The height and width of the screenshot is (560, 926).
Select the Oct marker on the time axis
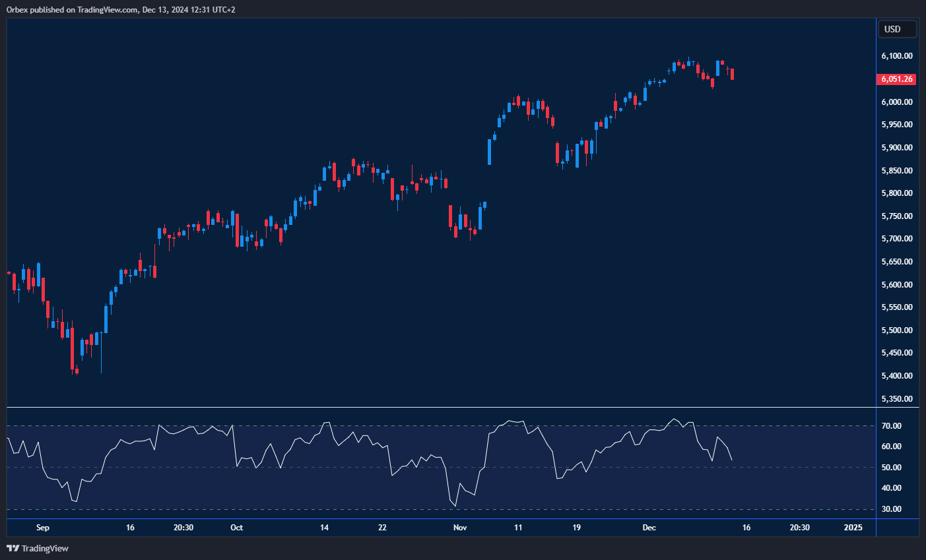point(236,528)
